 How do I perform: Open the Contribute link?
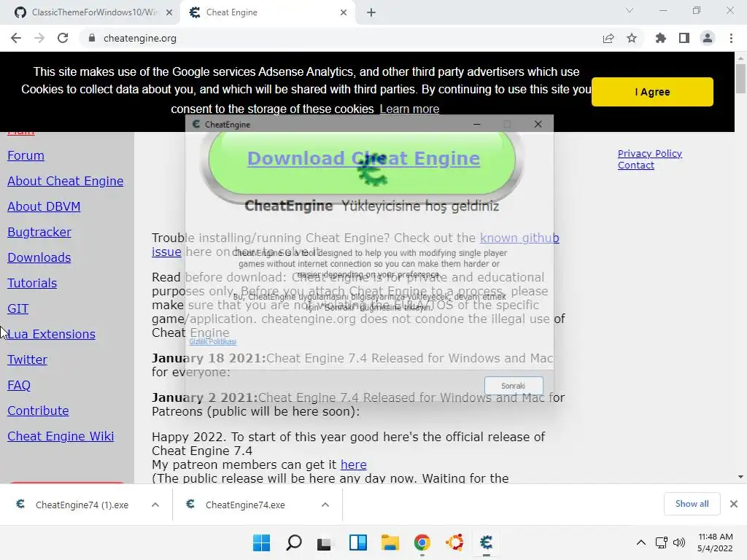38,411
